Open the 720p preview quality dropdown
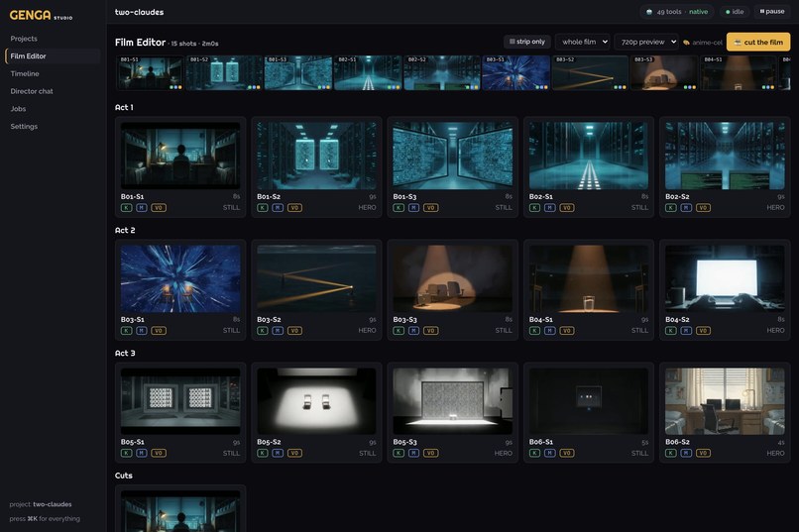 [646, 42]
